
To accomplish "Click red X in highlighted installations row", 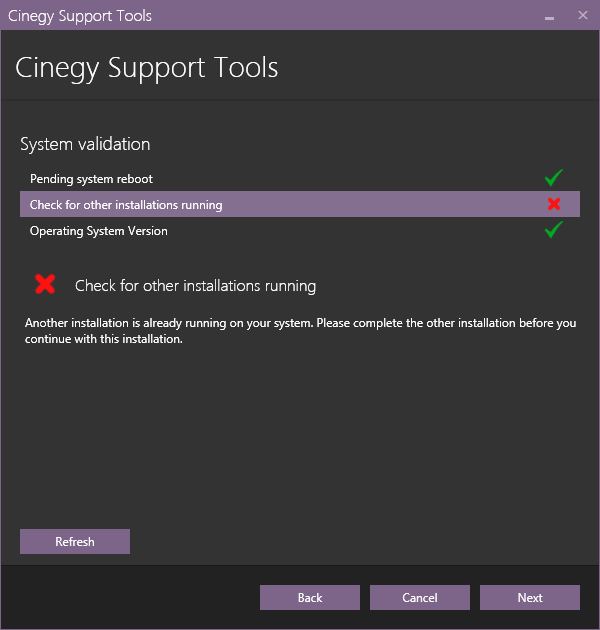I will click(x=554, y=204).
